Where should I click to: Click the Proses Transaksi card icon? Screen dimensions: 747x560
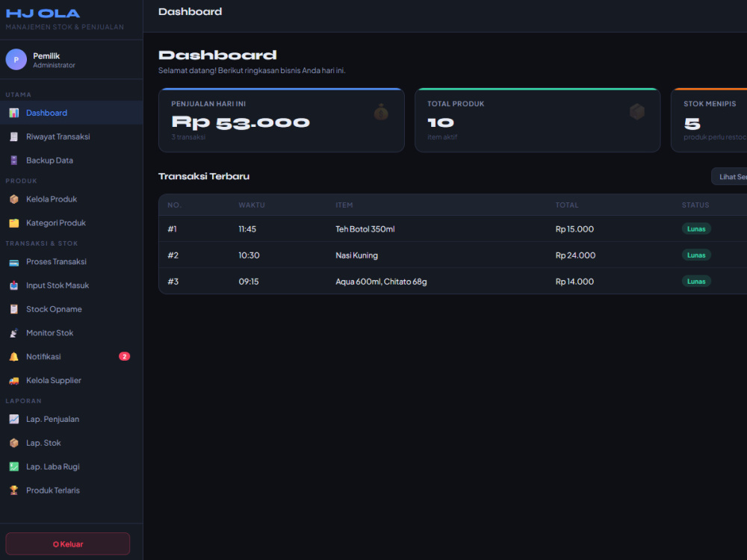coord(13,262)
